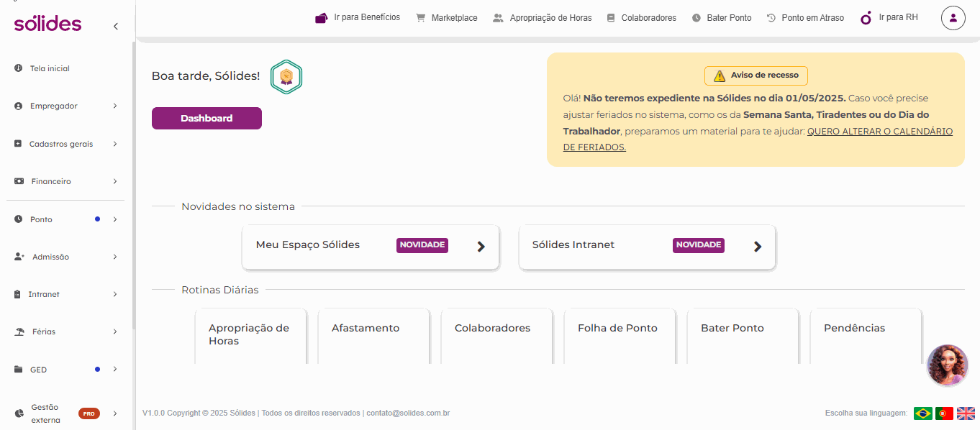Open the Pendências routine card
The height and width of the screenshot is (430, 980).
866,336
